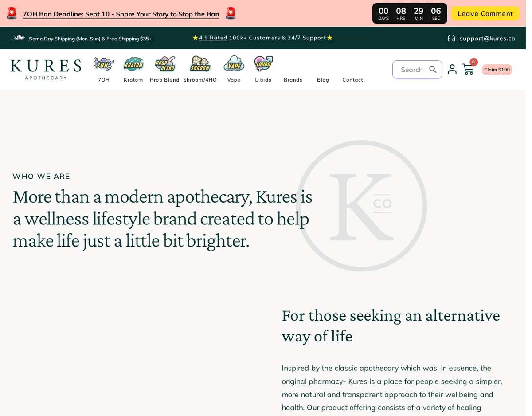Open the user account icon
The image size is (532, 416).
[x=452, y=69]
